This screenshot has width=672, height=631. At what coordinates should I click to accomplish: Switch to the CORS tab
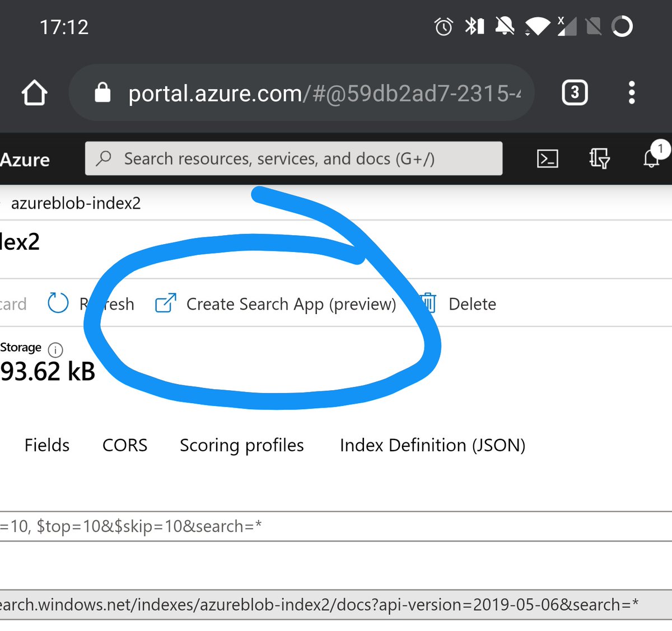125,445
